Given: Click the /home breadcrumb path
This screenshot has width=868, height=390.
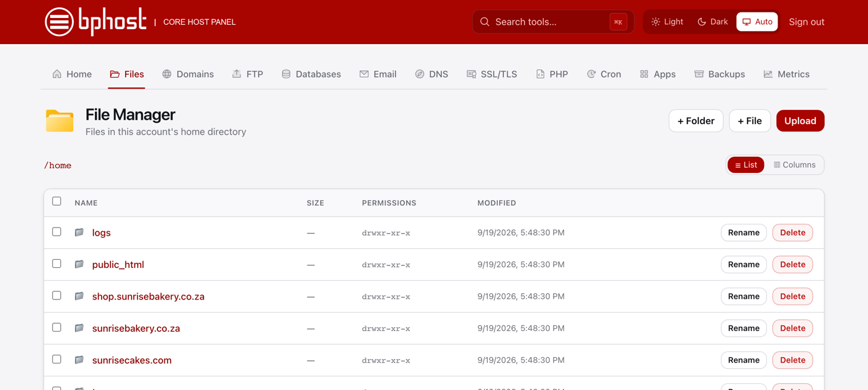Looking at the screenshot, I should tap(58, 166).
